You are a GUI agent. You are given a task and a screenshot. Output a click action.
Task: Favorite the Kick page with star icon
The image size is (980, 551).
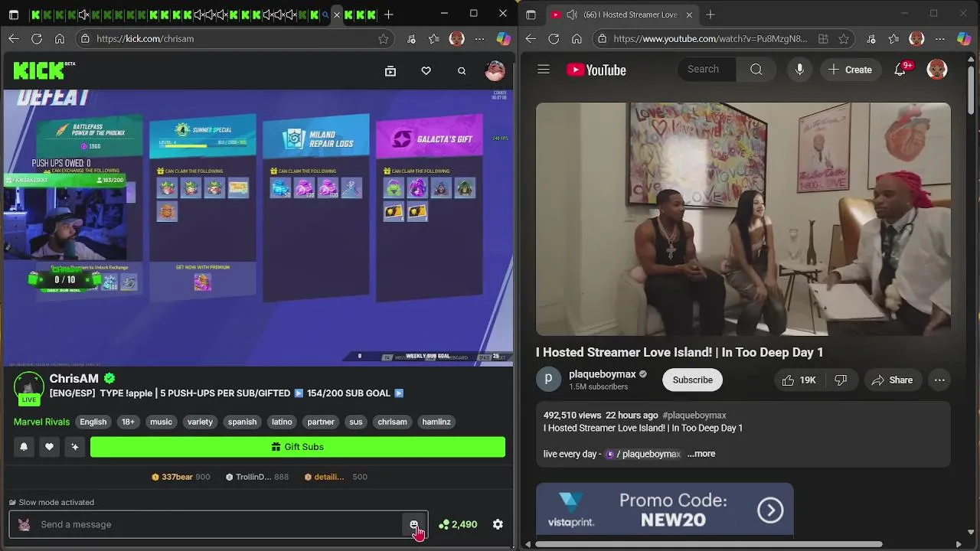pyautogui.click(x=383, y=38)
